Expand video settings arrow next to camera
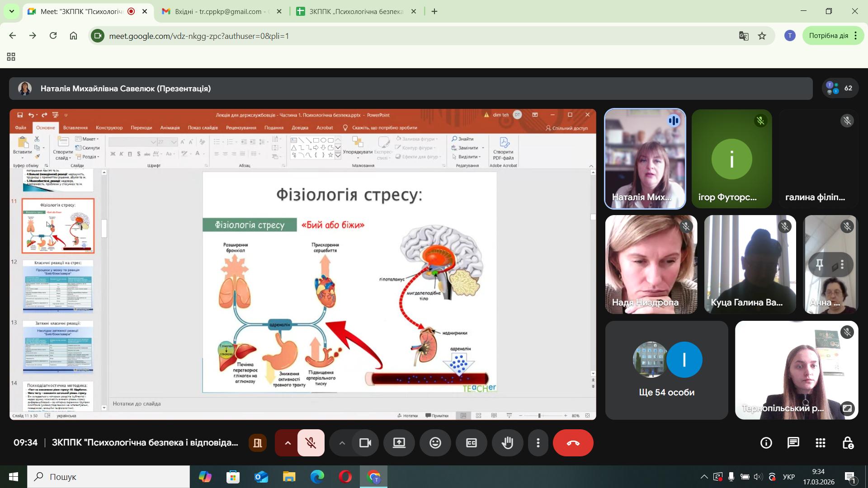 tap(342, 443)
